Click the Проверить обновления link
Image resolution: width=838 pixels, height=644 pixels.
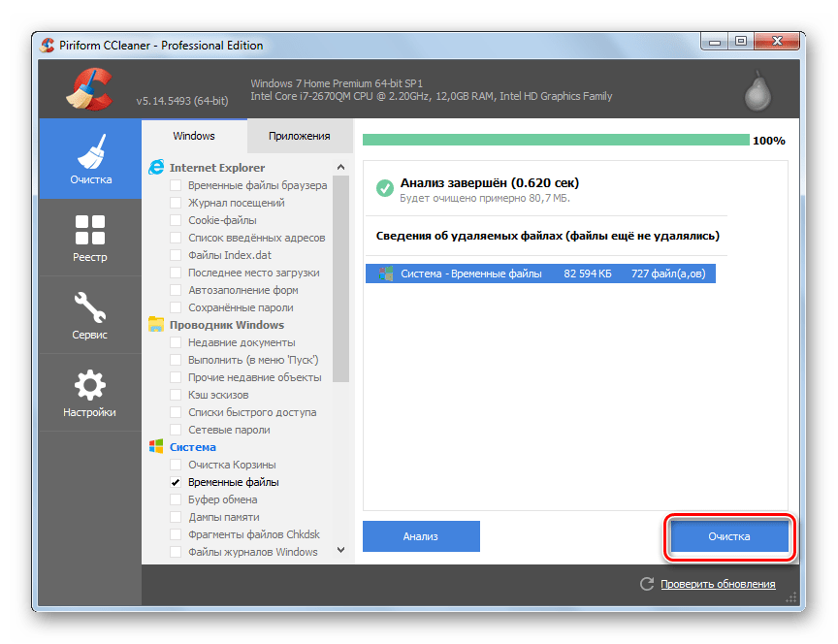(718, 584)
